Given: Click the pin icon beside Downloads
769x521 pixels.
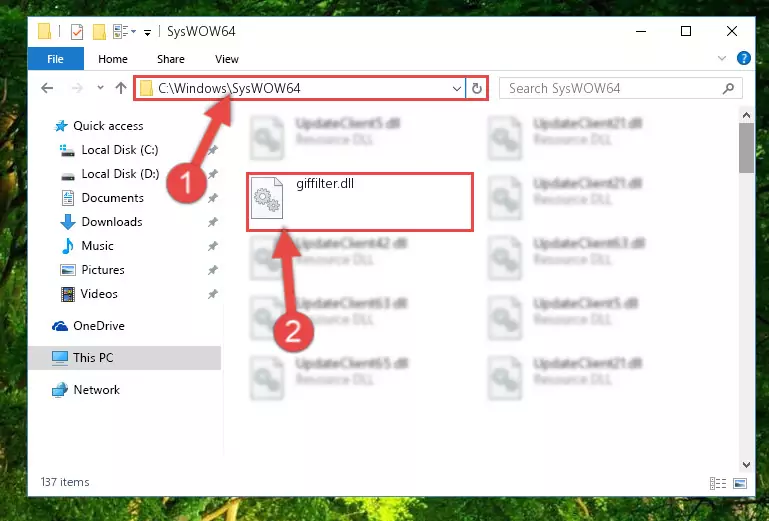Looking at the screenshot, I should click(x=212, y=222).
